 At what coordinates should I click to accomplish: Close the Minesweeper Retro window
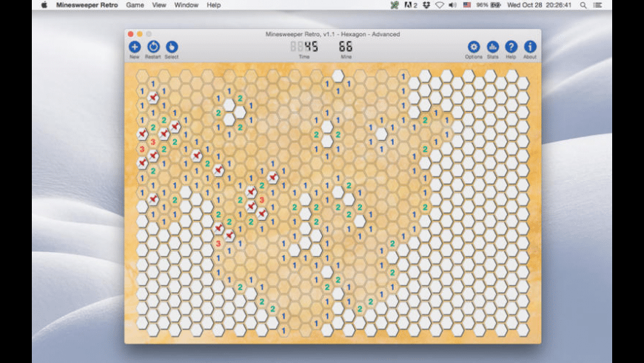130,34
